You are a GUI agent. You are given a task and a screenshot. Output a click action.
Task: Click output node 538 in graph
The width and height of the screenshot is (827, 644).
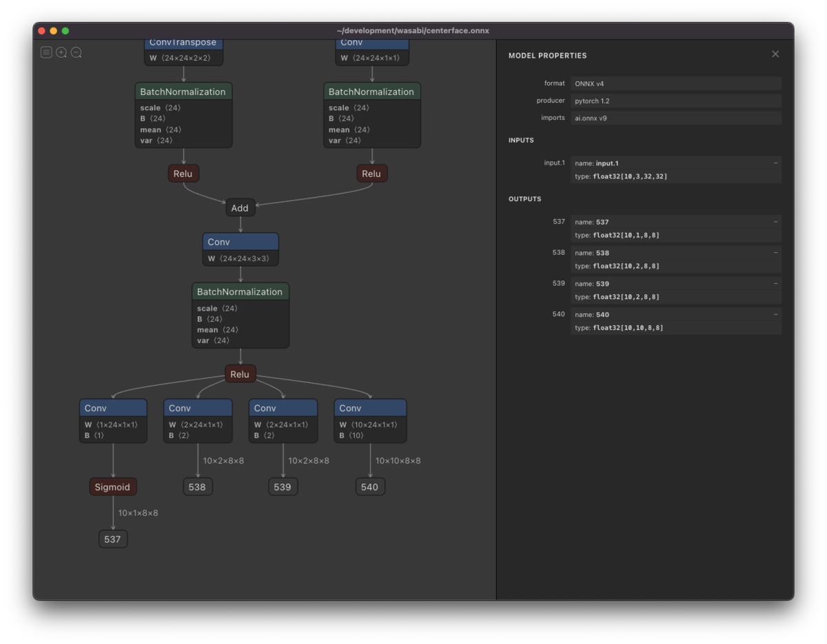(198, 487)
